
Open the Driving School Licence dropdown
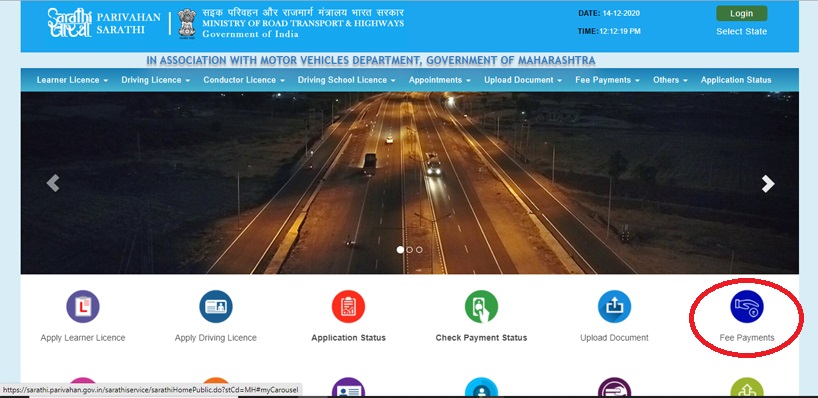pyautogui.click(x=346, y=80)
